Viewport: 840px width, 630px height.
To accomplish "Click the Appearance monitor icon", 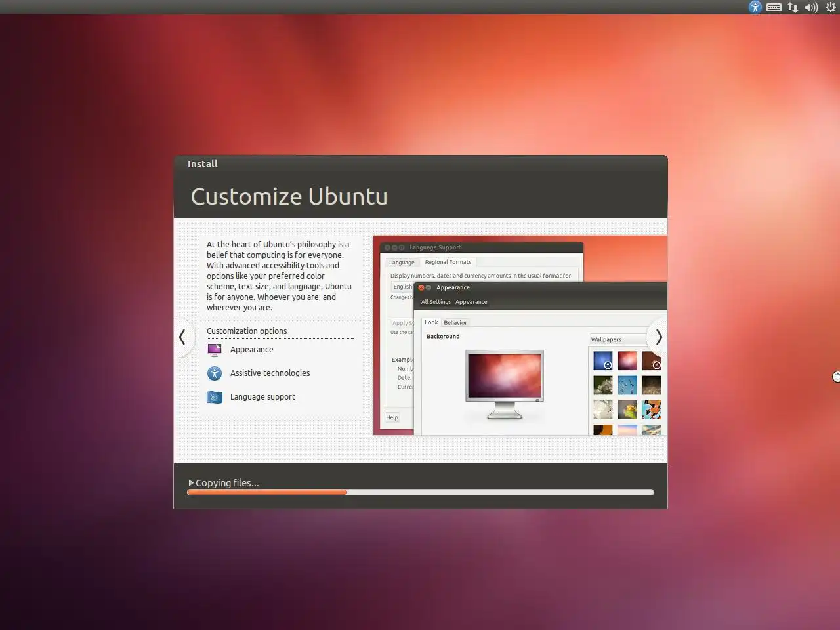I will tap(215, 350).
